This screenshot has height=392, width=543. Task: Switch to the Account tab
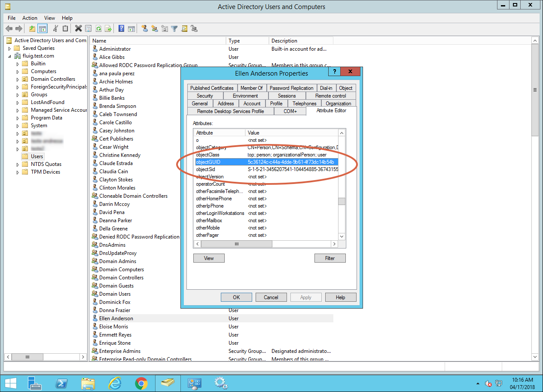pyautogui.click(x=252, y=104)
